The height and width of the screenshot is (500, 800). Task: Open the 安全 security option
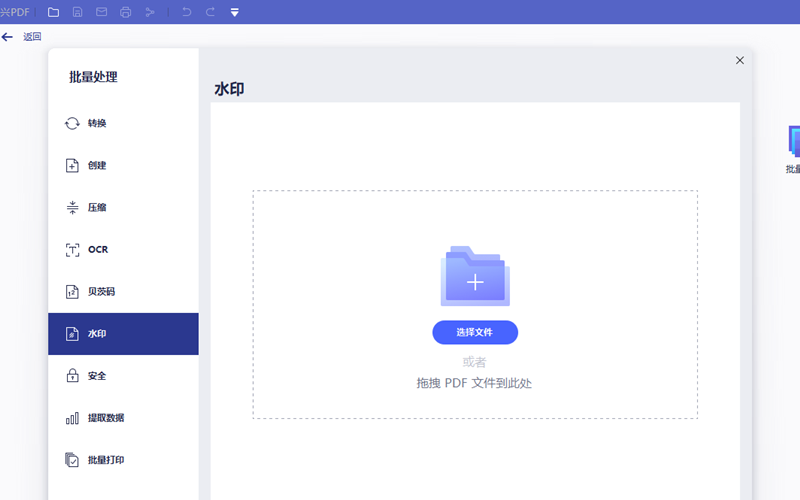97,376
